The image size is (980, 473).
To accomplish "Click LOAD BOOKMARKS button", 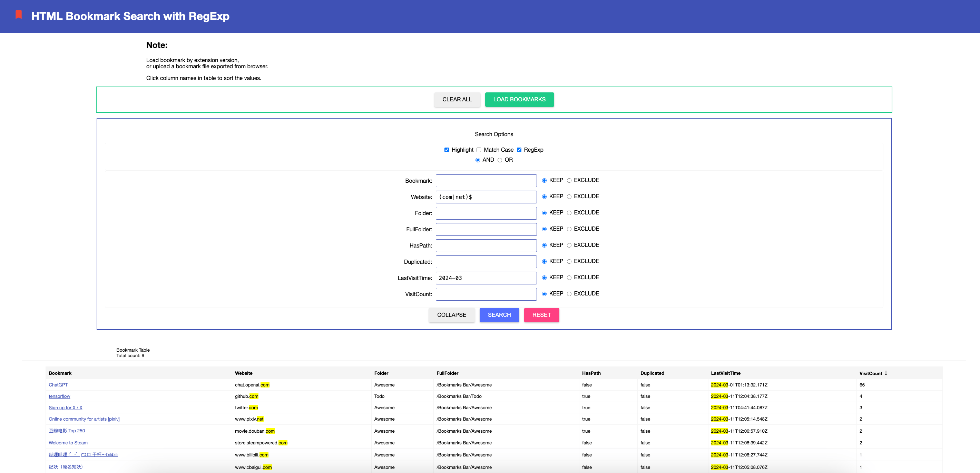I will 519,100.
